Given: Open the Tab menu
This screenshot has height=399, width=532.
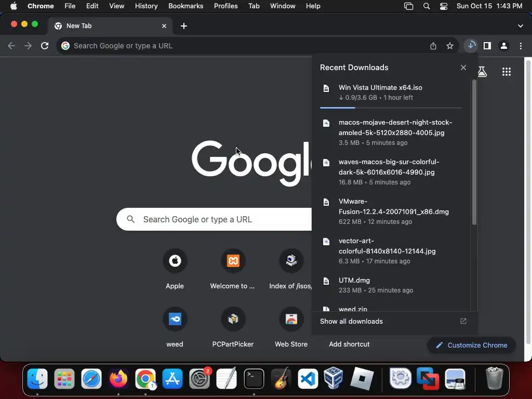Looking at the screenshot, I should pyautogui.click(x=254, y=6).
